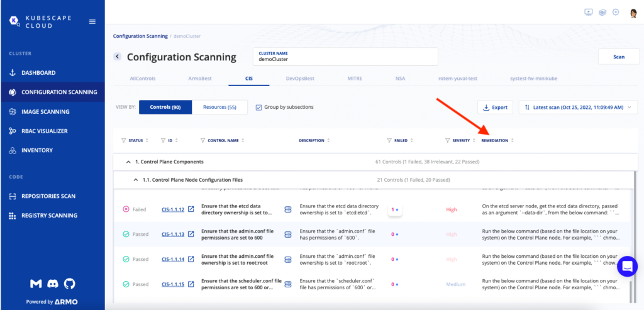Click Configuration Scanning breadcrumb link
The height and width of the screenshot is (310, 644).
coord(140,36)
